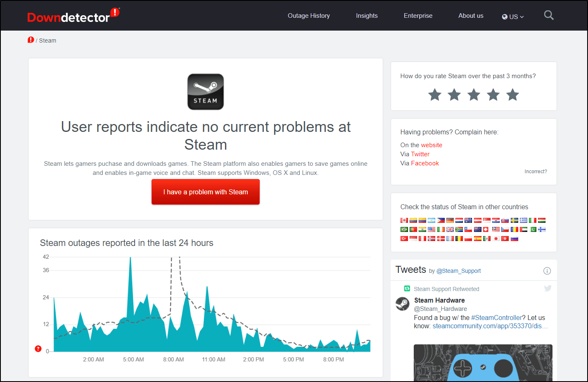This screenshot has width=588, height=382.
Task: Click the green retweet icon
Action: 407,289
